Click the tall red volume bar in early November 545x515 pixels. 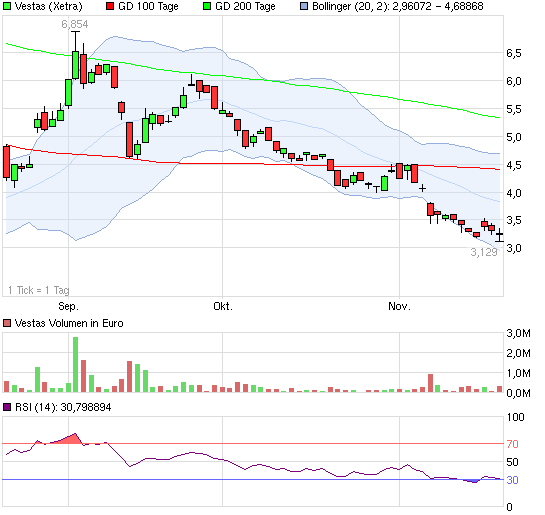pos(431,383)
